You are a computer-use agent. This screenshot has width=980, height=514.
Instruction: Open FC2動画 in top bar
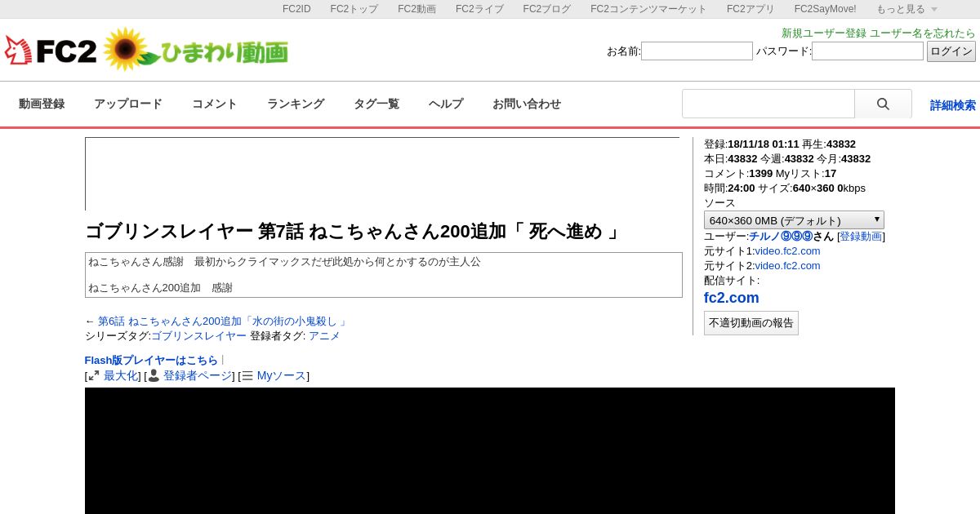416,9
